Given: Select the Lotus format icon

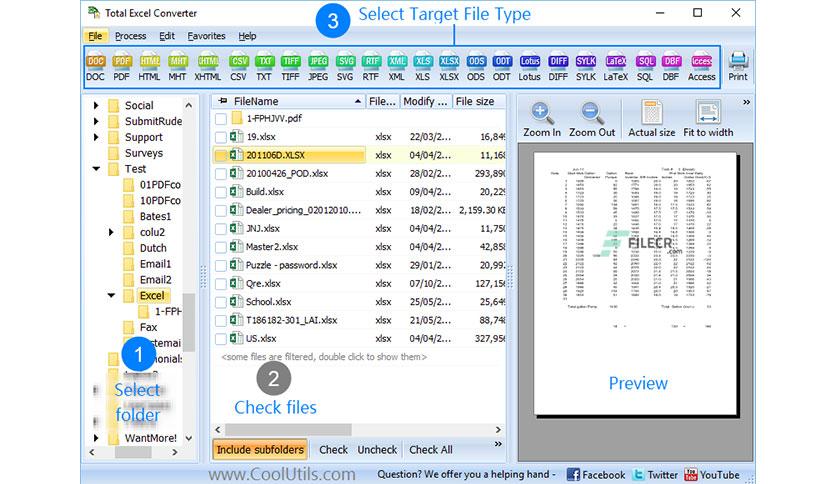Looking at the screenshot, I should click(529, 68).
